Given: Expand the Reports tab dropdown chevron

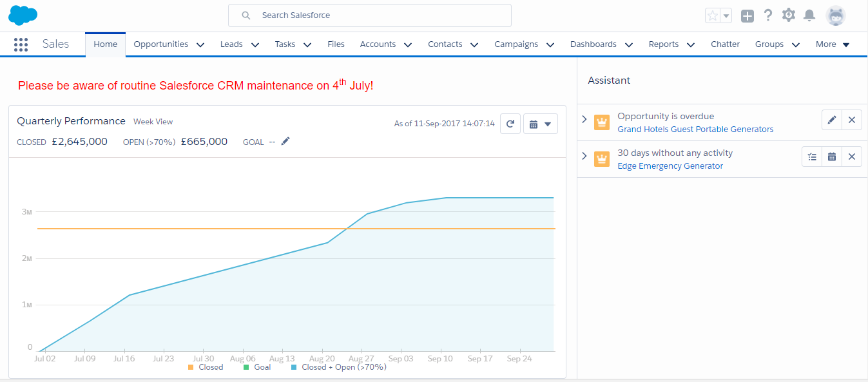Looking at the screenshot, I should 691,45.
